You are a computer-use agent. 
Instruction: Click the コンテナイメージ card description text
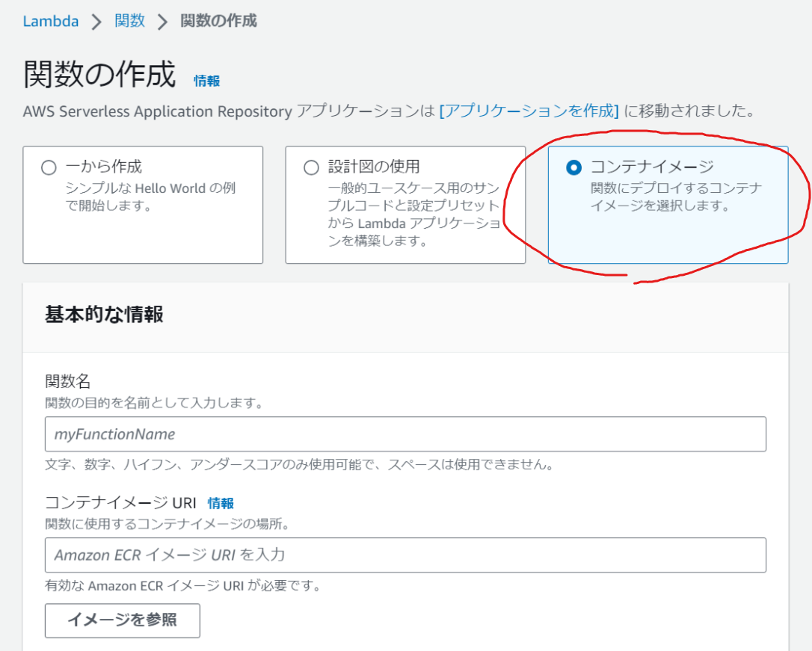(x=677, y=197)
